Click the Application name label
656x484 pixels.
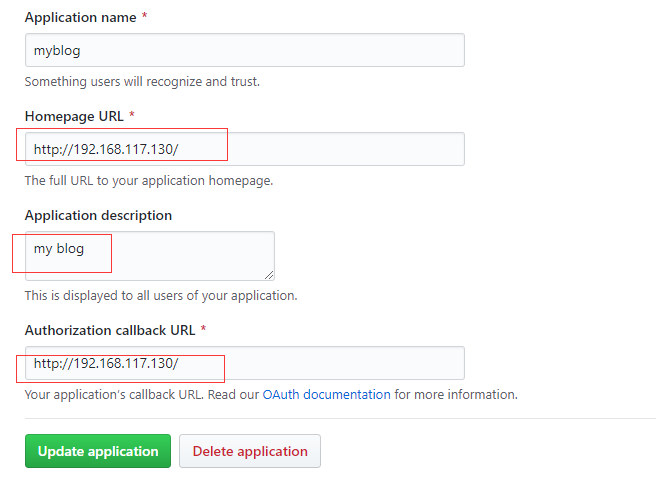(80, 18)
